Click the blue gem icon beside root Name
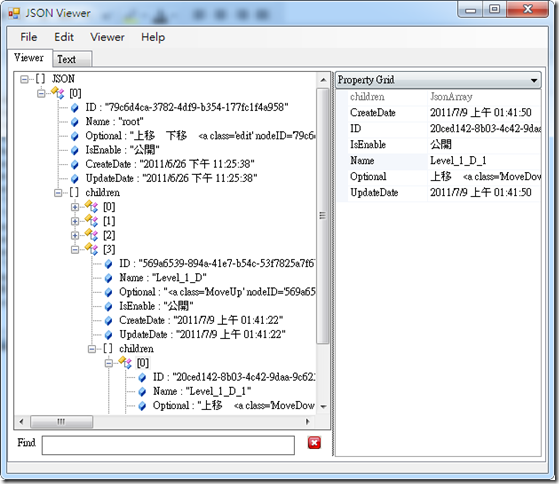The image size is (559, 484). (75, 122)
